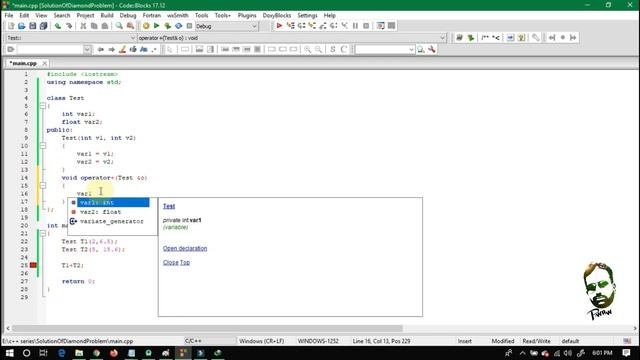640x360 pixels.
Task: Choose var2: float from autocomplete list
Action: (112, 212)
